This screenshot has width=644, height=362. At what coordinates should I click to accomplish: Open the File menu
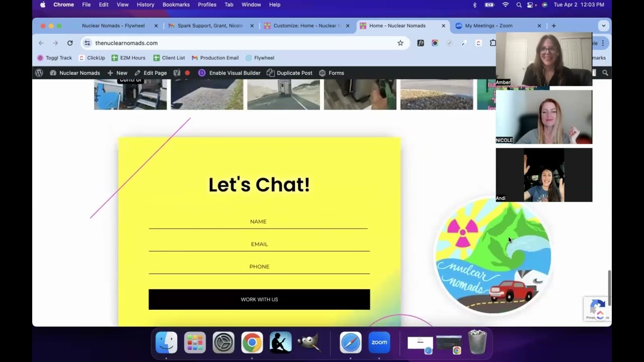pos(87,5)
